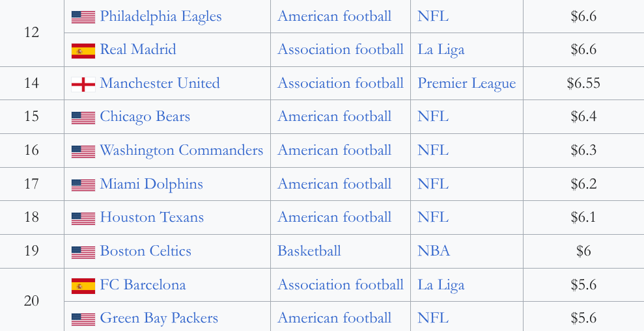Click the US flag beside Chicago Bears
The width and height of the screenshot is (644, 331).
pos(83,118)
